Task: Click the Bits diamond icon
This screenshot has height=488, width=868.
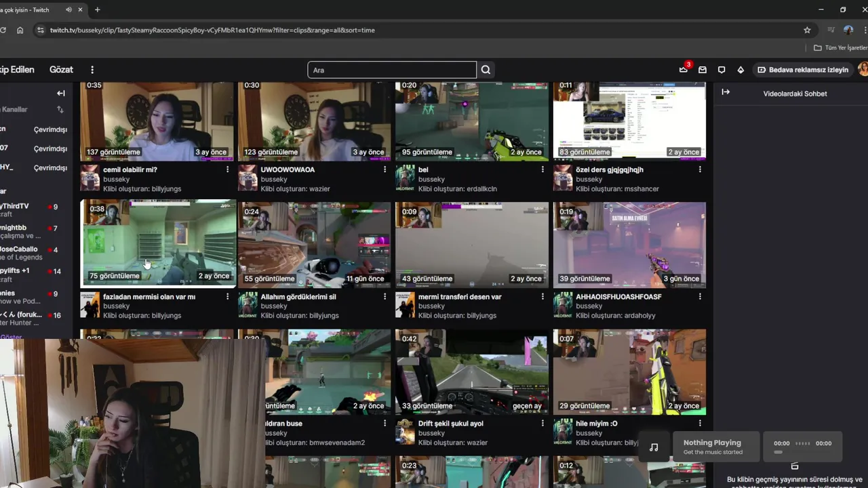Action: point(741,70)
